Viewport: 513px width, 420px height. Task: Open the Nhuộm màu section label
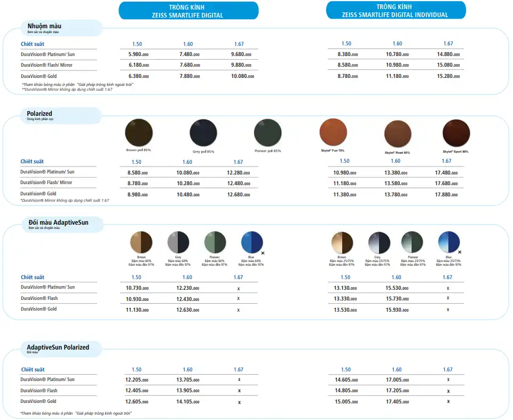pos(61,28)
